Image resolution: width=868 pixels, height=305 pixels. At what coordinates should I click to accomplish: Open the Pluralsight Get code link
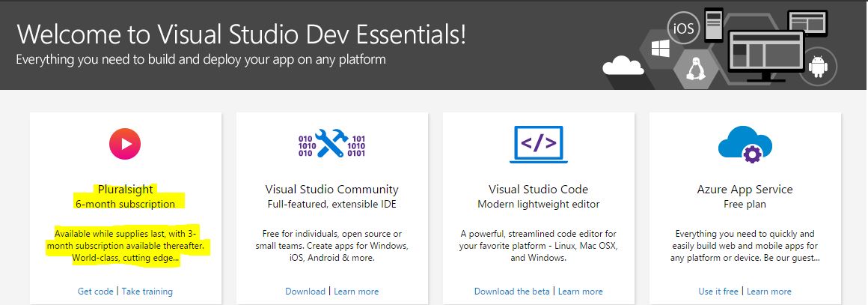96,291
